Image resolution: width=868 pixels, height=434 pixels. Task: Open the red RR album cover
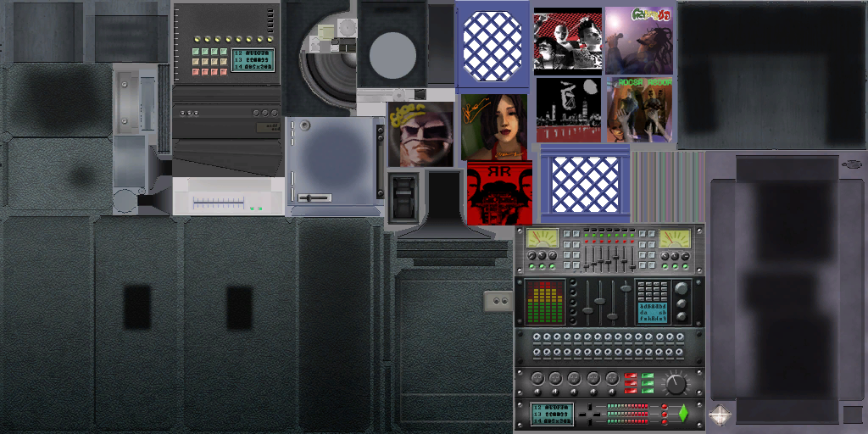coord(500,193)
